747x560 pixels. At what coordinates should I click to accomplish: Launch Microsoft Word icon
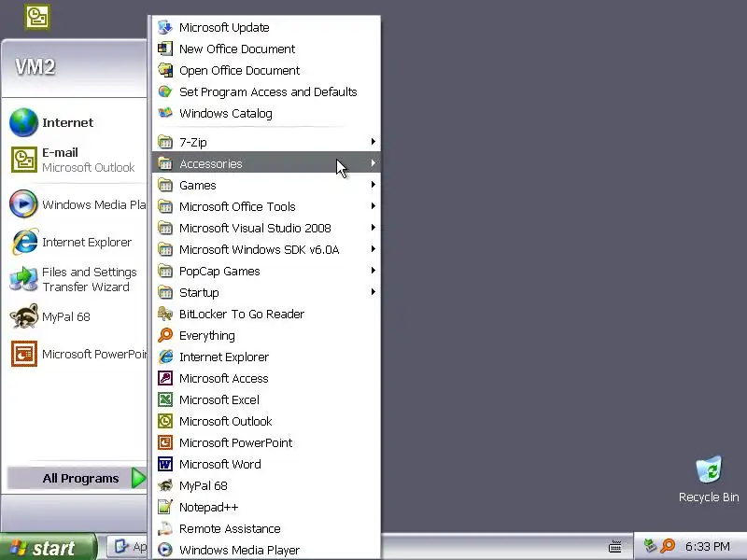point(165,464)
